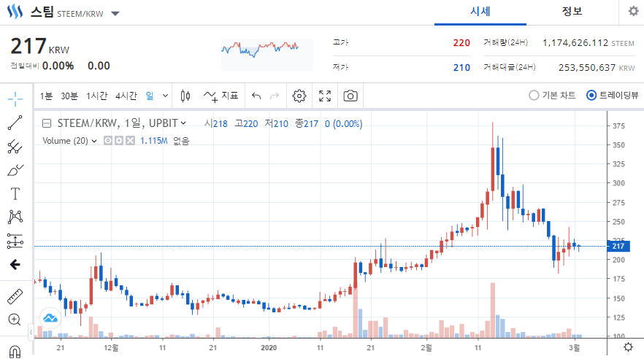
Task: Select the 트레이딩뷰 radio option
Action: pyautogui.click(x=613, y=95)
